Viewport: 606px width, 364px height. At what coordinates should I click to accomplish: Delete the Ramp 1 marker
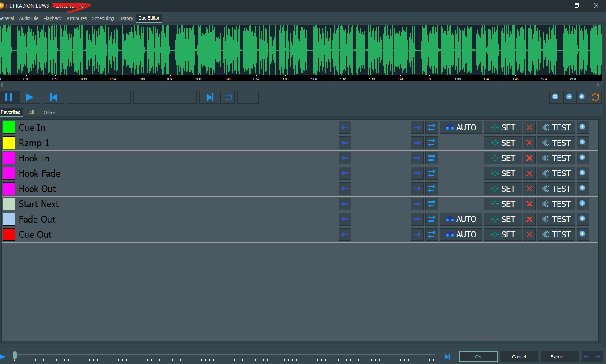[529, 143]
